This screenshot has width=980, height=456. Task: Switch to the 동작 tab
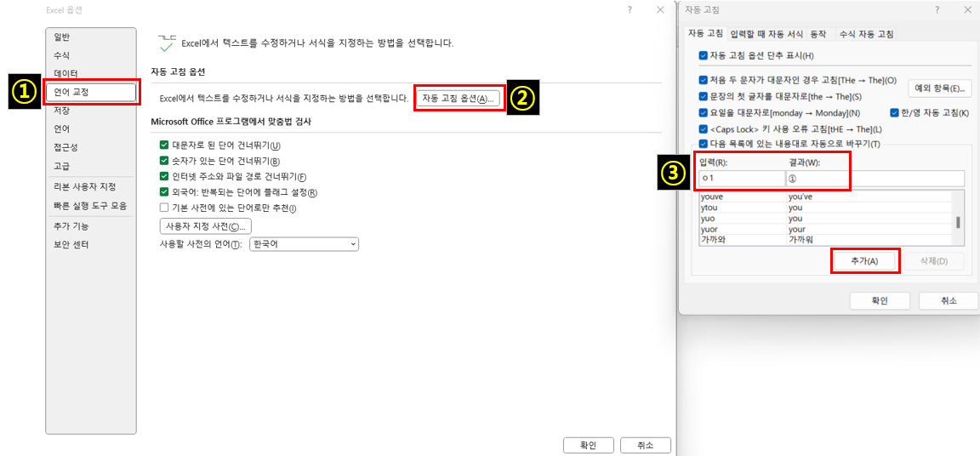[818, 34]
